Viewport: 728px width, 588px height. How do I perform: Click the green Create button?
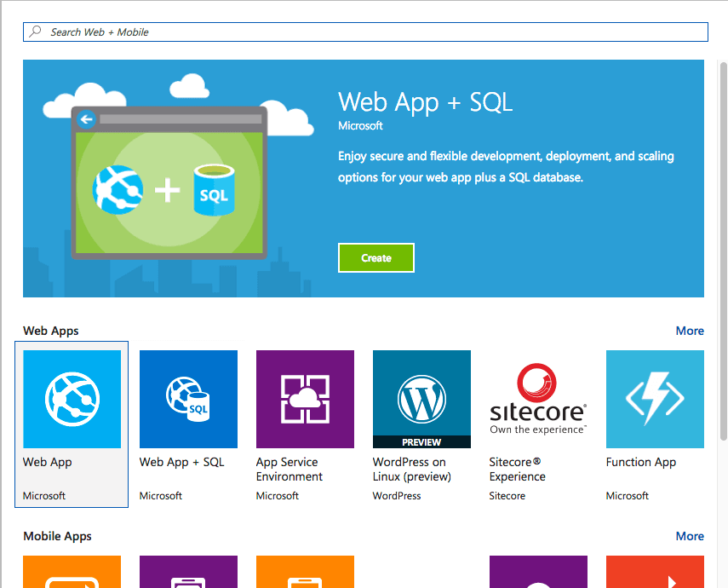[376, 258]
